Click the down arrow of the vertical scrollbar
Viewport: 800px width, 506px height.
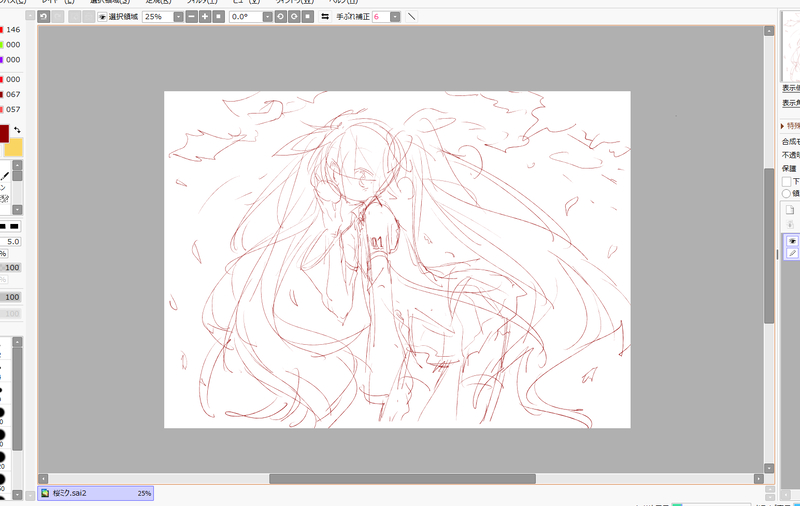pos(769,468)
